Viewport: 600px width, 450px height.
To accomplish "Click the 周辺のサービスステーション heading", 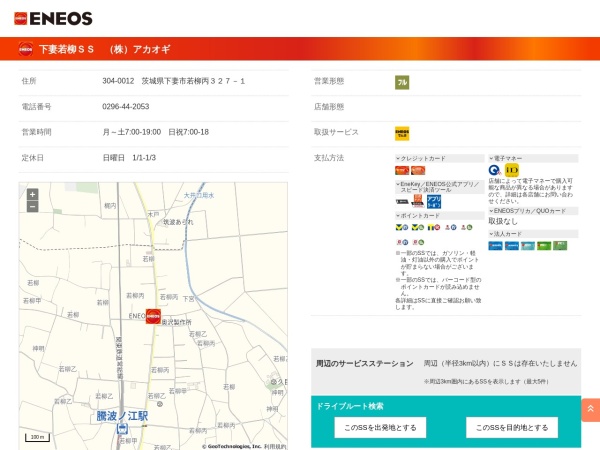I will 364,364.
